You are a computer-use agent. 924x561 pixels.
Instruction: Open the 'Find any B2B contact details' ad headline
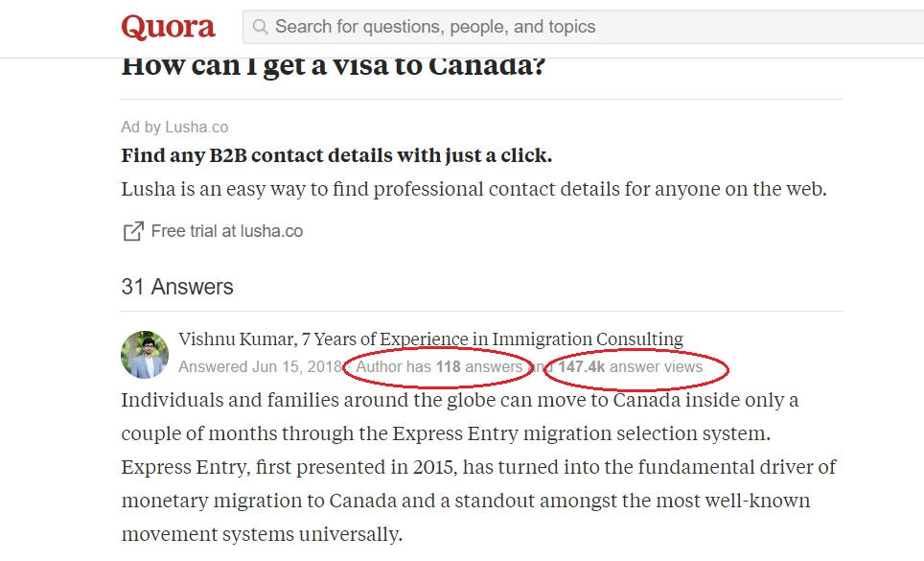pos(336,155)
